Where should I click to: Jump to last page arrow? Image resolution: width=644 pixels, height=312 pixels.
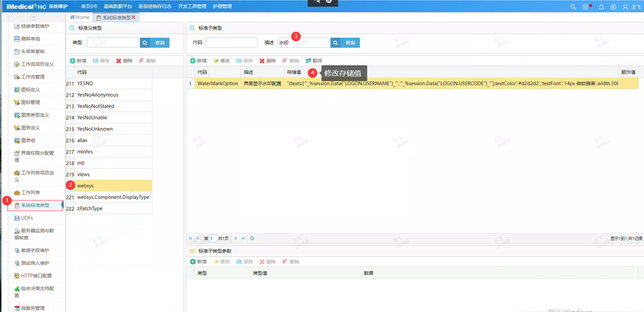tap(243, 238)
